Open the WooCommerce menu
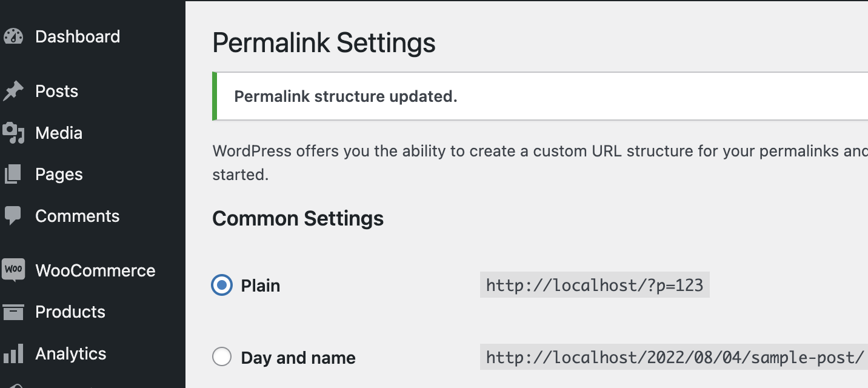Image resolution: width=868 pixels, height=388 pixels. click(95, 270)
